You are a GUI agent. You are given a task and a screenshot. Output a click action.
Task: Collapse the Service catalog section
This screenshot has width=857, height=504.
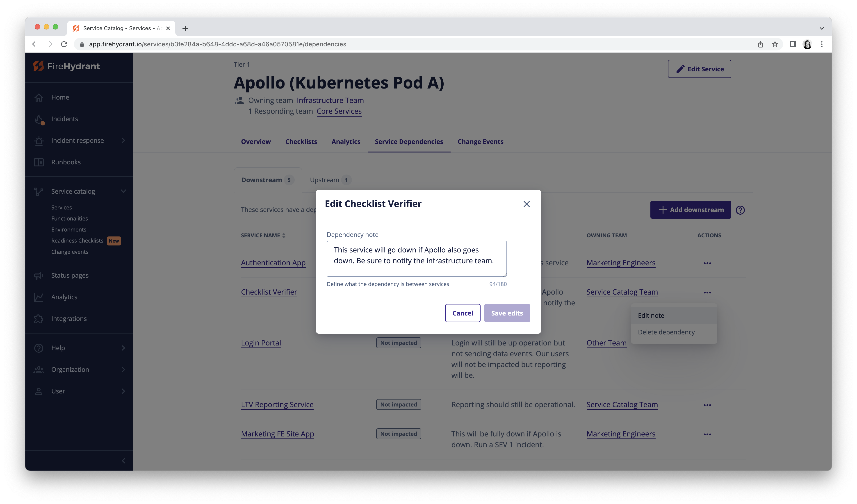123,191
